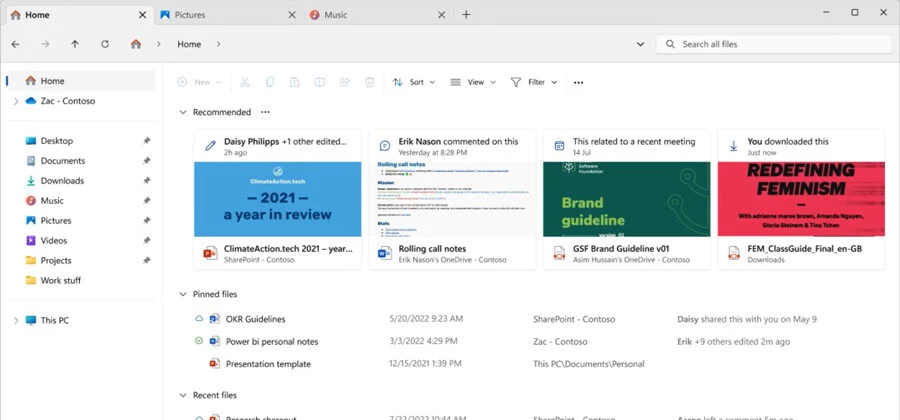
Task: Toggle pin on Desktop sidebar item
Action: tap(147, 141)
